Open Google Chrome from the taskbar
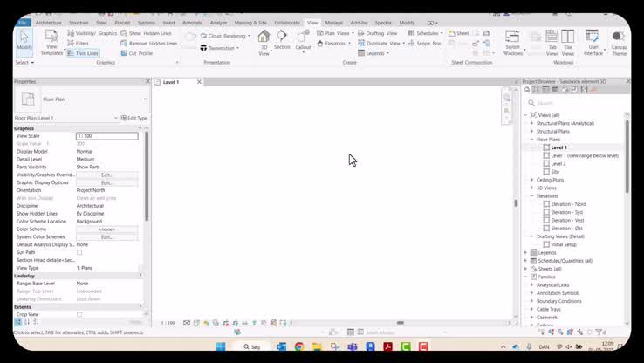The image size is (644, 363). point(299,346)
